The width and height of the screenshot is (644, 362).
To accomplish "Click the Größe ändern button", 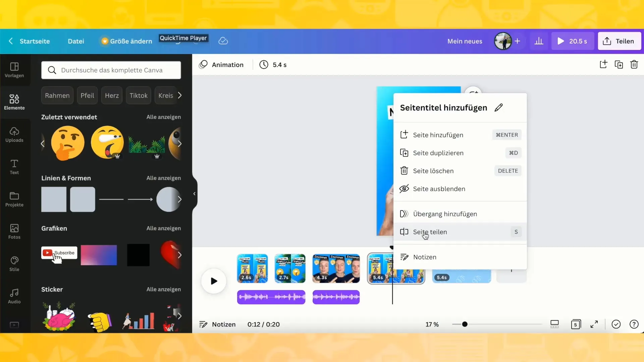I will pos(127,41).
